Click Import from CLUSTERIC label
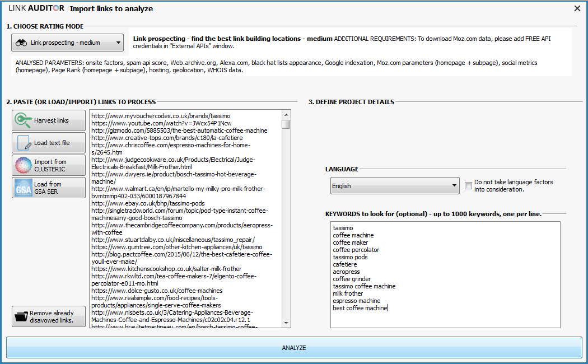Screen dimensions: 588x364 click(x=50, y=165)
